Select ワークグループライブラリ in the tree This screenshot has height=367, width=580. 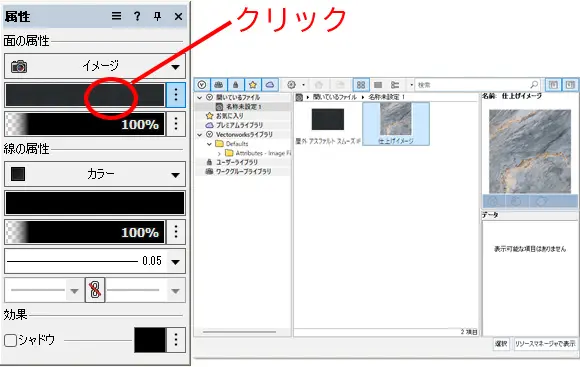(x=243, y=171)
